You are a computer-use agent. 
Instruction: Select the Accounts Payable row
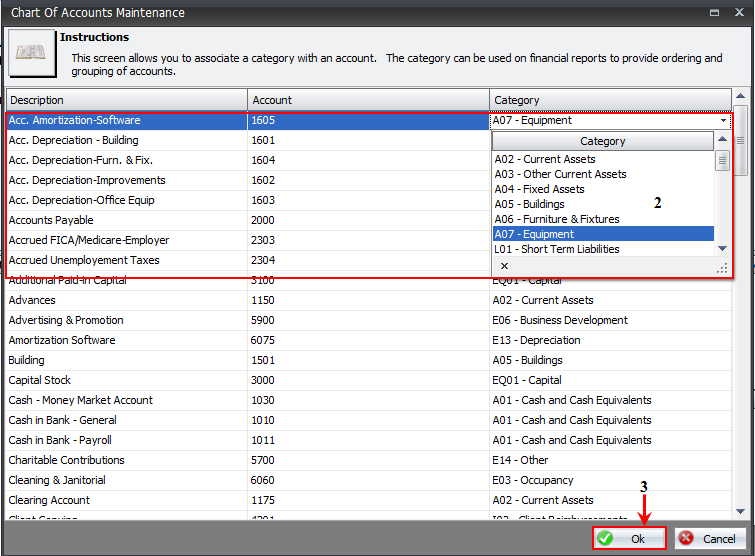click(x=126, y=220)
